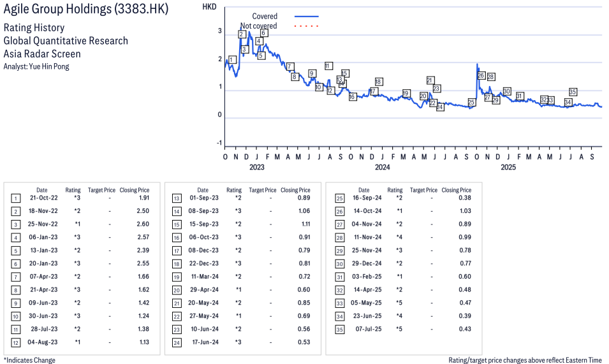Select the row 35 index box in table

(x=338, y=329)
